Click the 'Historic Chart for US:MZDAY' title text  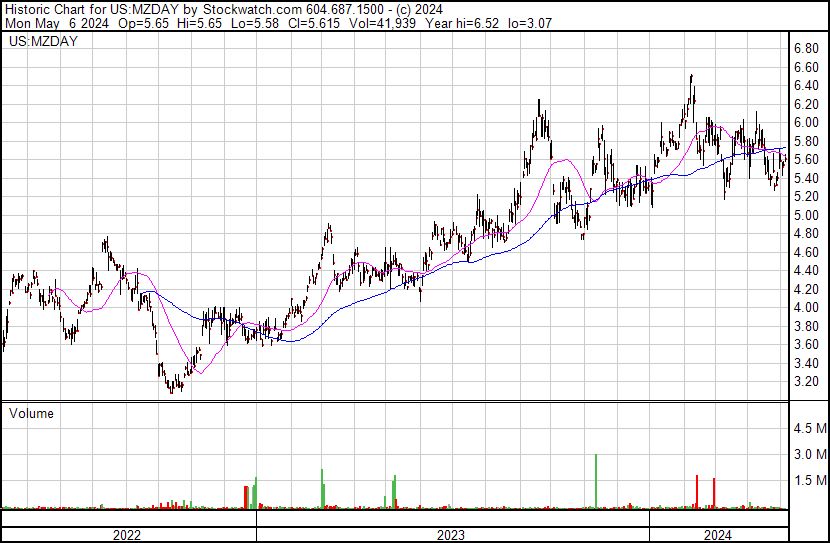pyautogui.click(x=92, y=10)
